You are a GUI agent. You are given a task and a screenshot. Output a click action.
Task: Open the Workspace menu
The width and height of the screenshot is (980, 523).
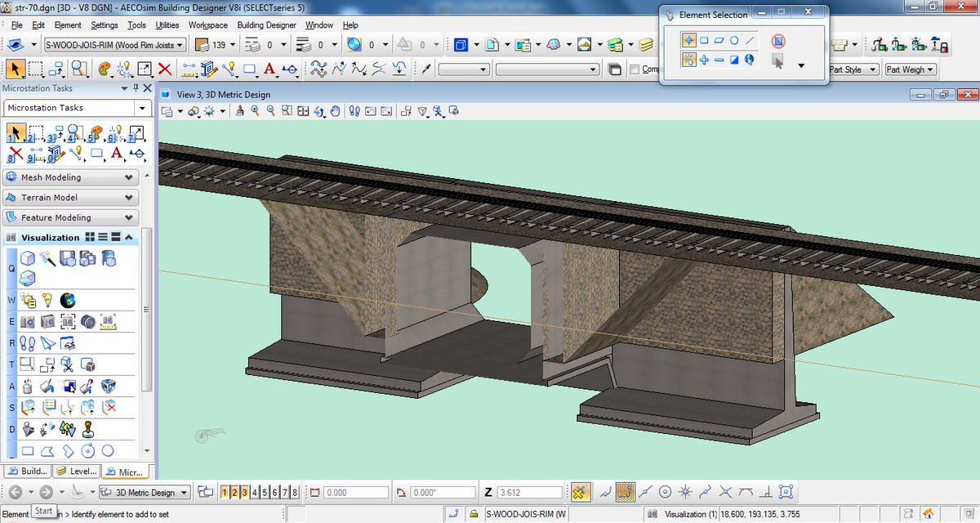[208, 25]
